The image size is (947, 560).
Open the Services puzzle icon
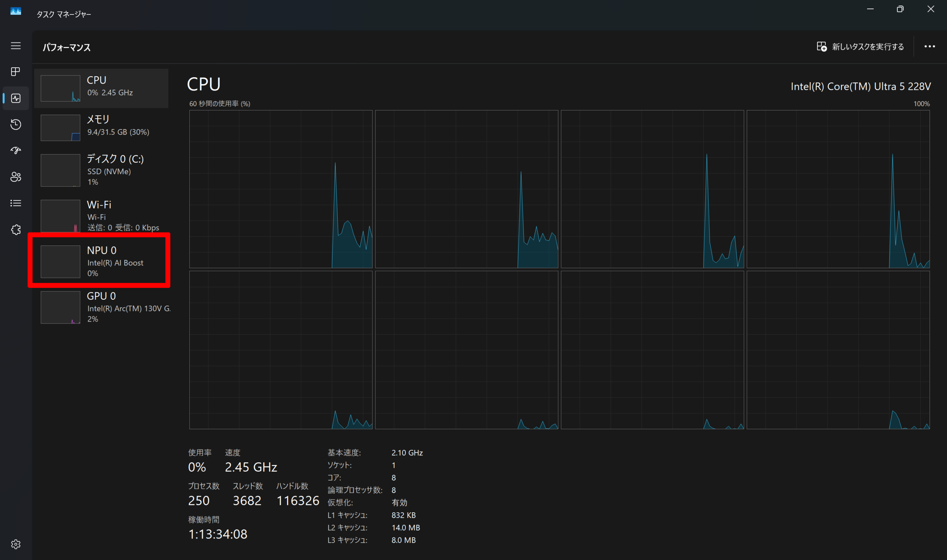[16, 230]
